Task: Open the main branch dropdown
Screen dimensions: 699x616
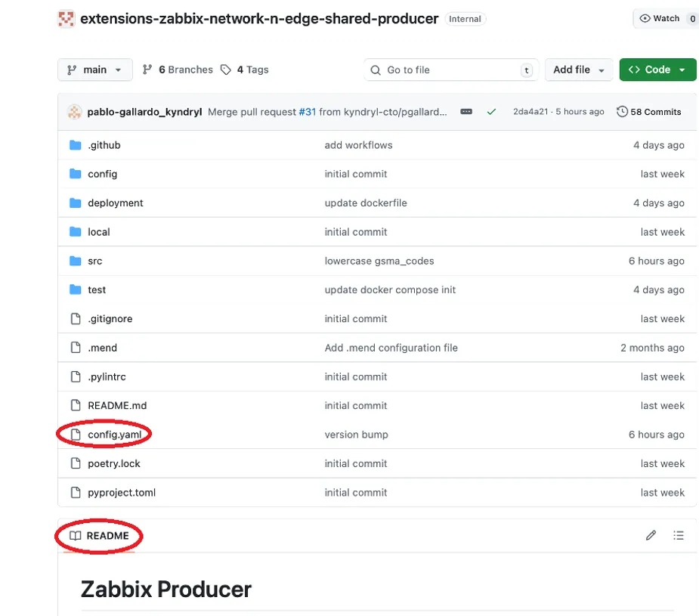Action: (95, 70)
